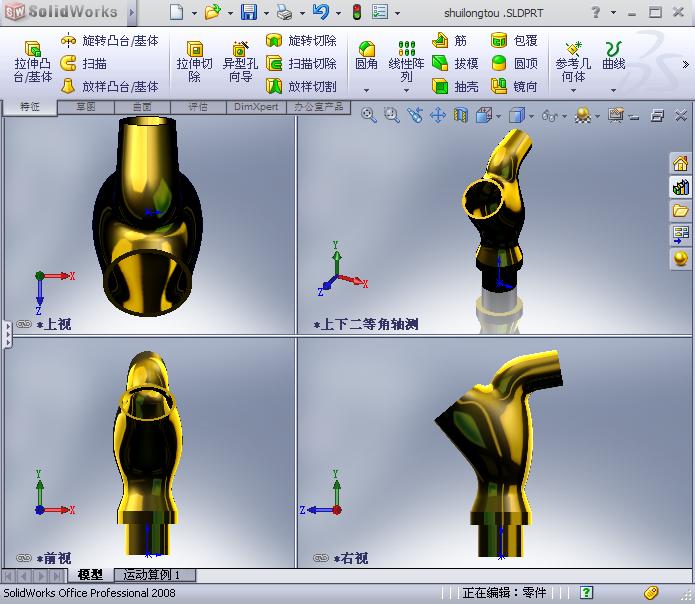This screenshot has width=695, height=604.
Task: Click Zoom to Area icon
Action: pyautogui.click(x=392, y=116)
